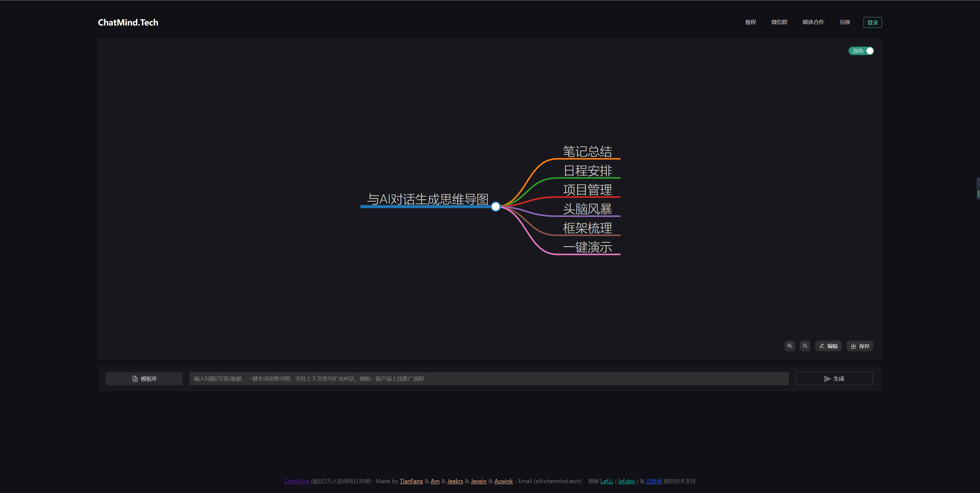Open the TianFang footer link
980x493 pixels.
tap(411, 481)
